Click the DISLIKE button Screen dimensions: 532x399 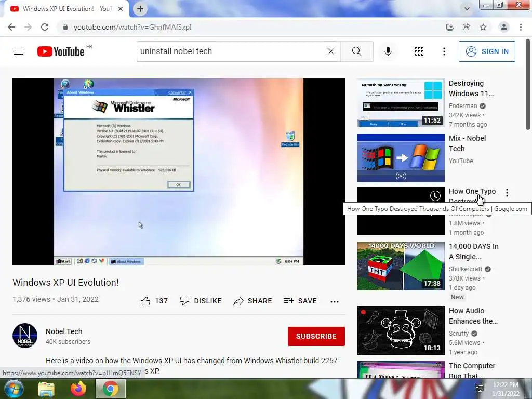[x=201, y=301]
